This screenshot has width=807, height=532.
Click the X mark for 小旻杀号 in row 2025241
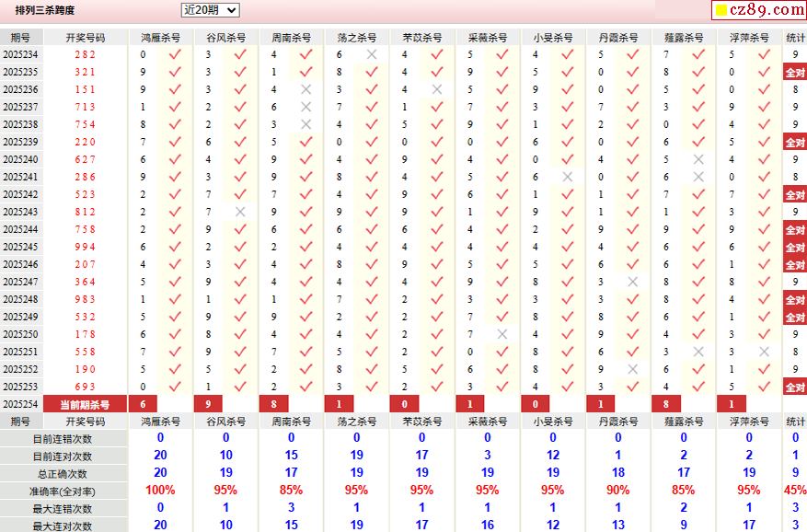coord(567,177)
